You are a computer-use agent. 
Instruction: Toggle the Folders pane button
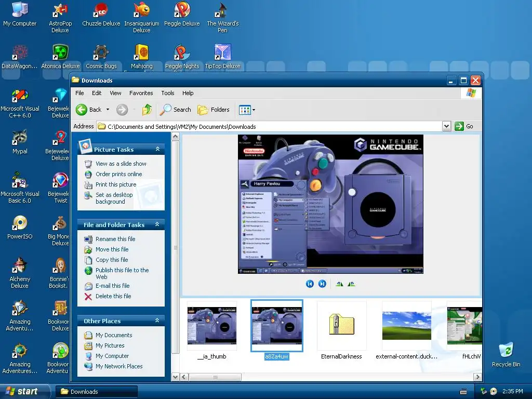click(214, 110)
